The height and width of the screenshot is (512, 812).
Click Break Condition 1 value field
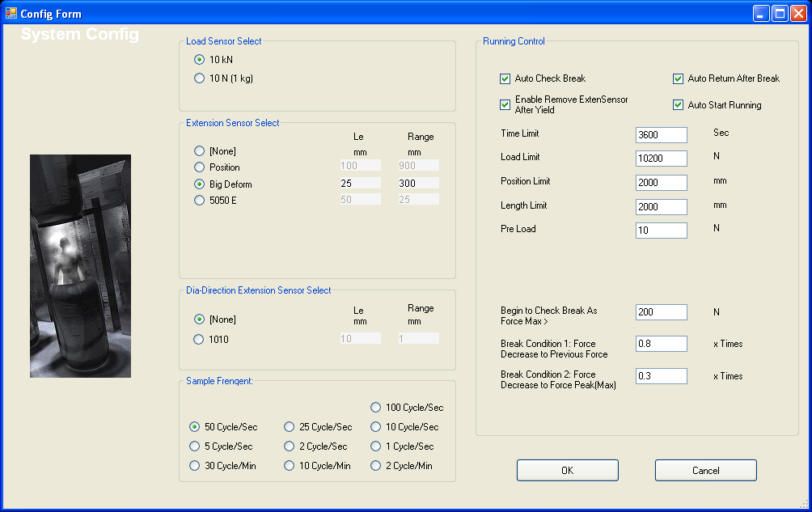[x=661, y=344]
